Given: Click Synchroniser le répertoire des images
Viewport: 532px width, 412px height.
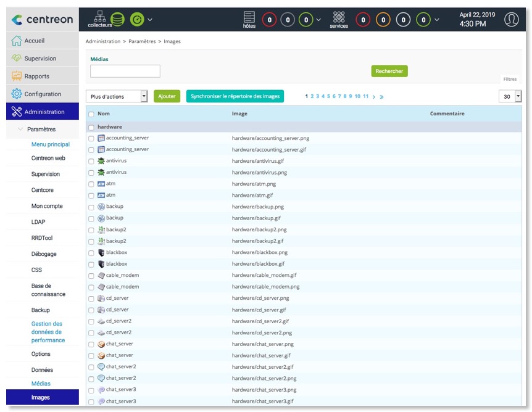Looking at the screenshot, I should [x=235, y=96].
